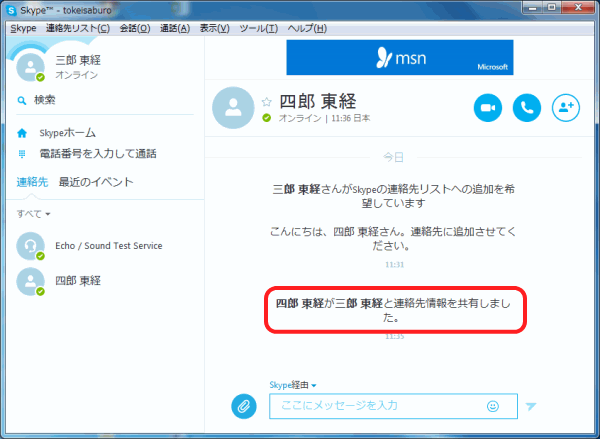The width and height of the screenshot is (600, 439).
Task: Click 三郎 東経 profile name
Action: pyautogui.click(x=78, y=60)
